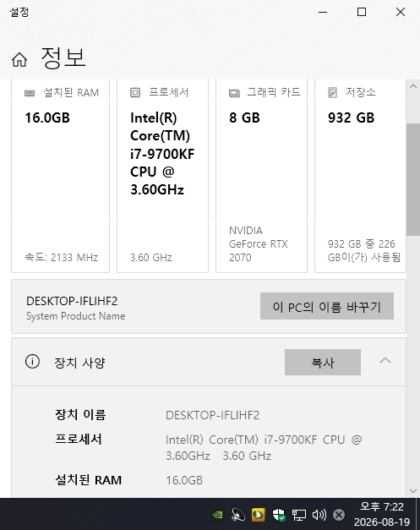This screenshot has height=530, width=420.
Task: Open the clock and date flyout
Action: pos(382,514)
